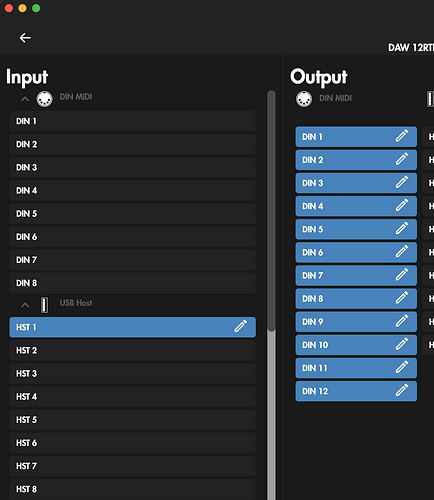
Task: Toggle output DIN 8 routing
Action: coord(356,299)
